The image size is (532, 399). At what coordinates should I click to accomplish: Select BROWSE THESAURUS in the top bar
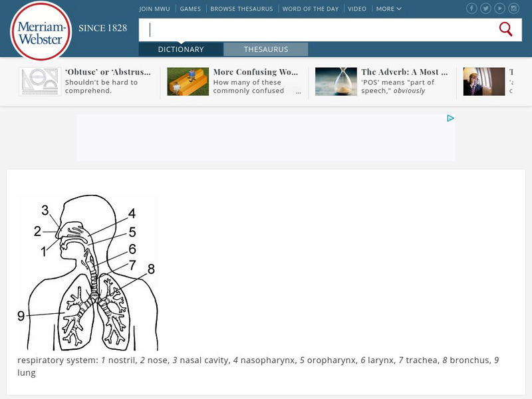point(242,9)
